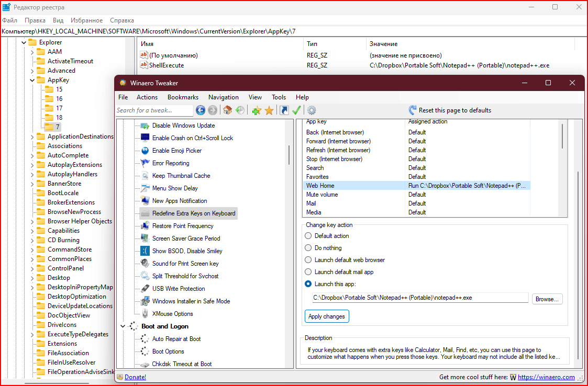This screenshot has height=386, width=588.
Task: Expand the Browser Helper Objects key
Action: (32, 221)
